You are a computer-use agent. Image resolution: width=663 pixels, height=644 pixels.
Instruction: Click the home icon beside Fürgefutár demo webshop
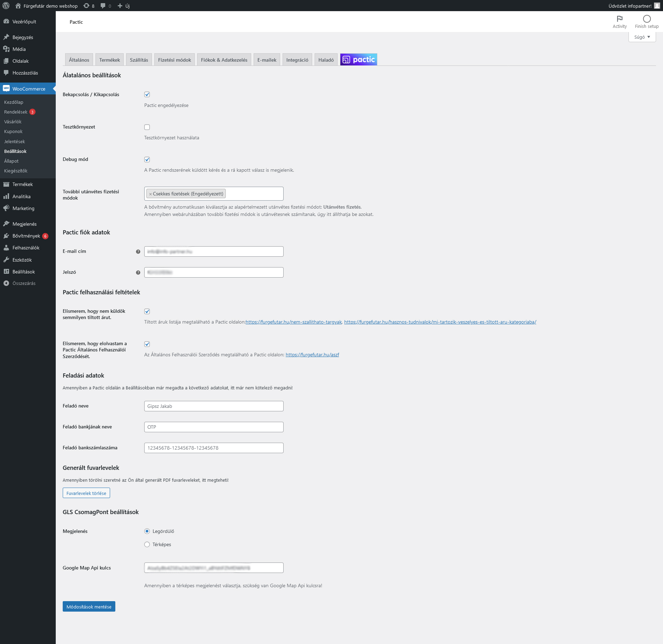[x=18, y=6]
